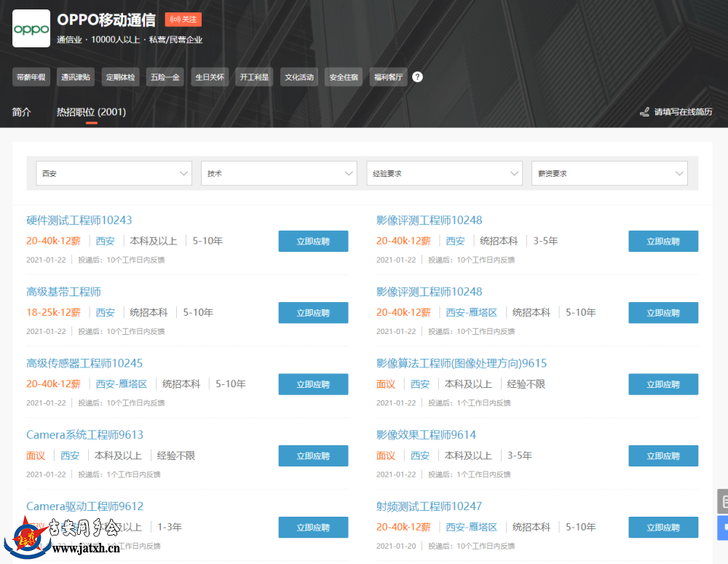The height and width of the screenshot is (564, 728).
Task: Open job 影像效果工程师9614
Action: click(426, 434)
